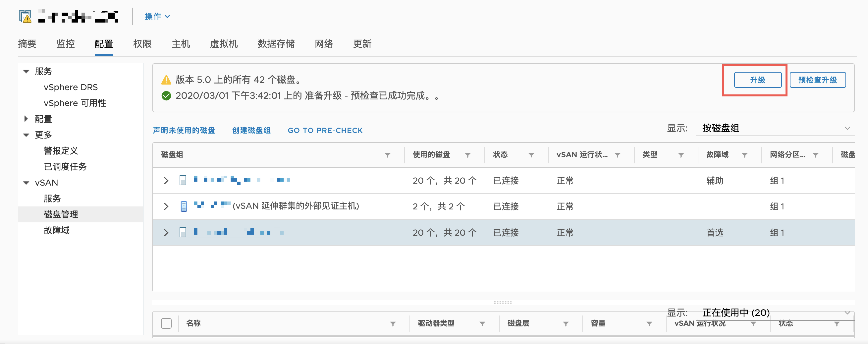
Task: Click filter icon on 容量 column
Action: tap(649, 324)
